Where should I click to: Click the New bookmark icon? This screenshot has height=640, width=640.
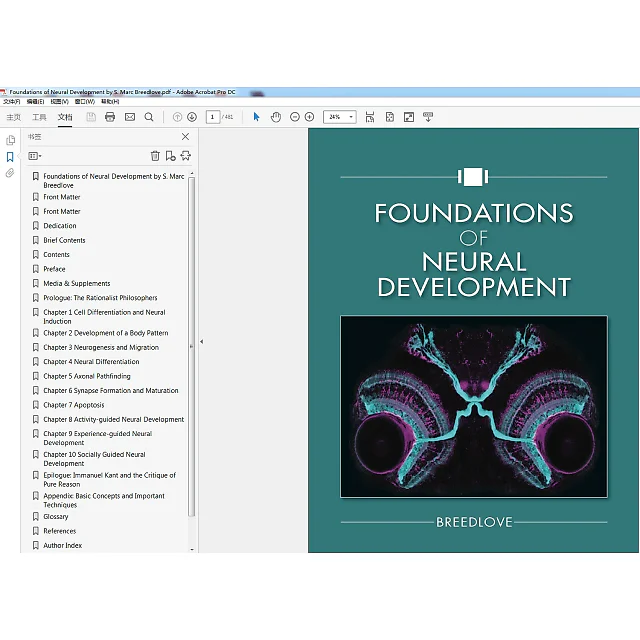pyautogui.click(x=171, y=156)
